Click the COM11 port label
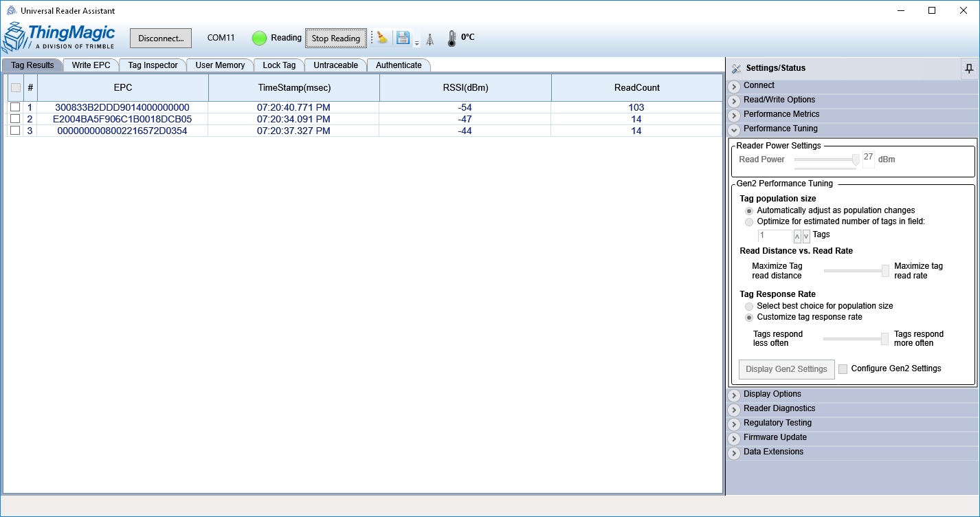The image size is (980, 517). click(x=221, y=38)
